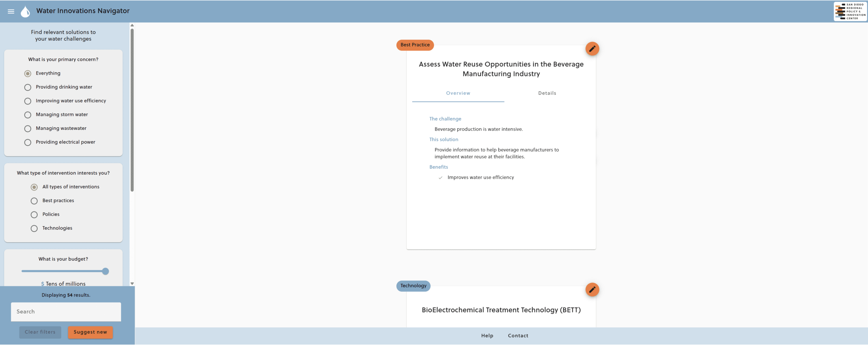Viewport: 868px width, 346px height.
Task: Focus the Search input field
Action: (x=66, y=312)
